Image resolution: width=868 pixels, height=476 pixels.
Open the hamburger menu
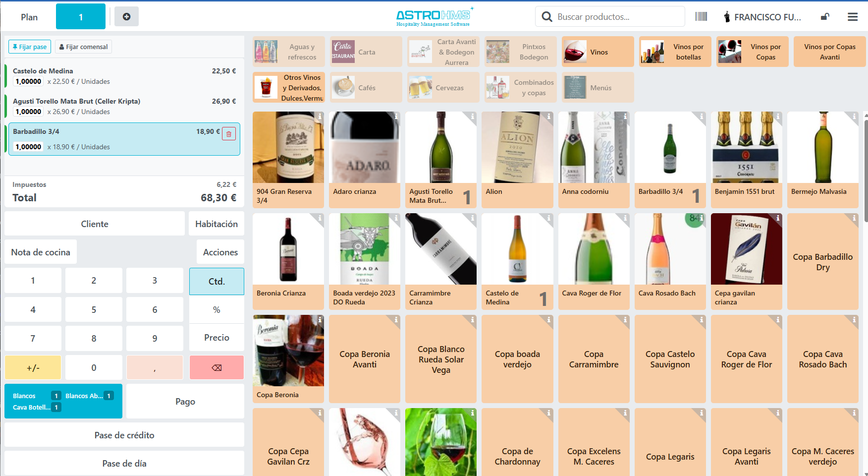[853, 17]
